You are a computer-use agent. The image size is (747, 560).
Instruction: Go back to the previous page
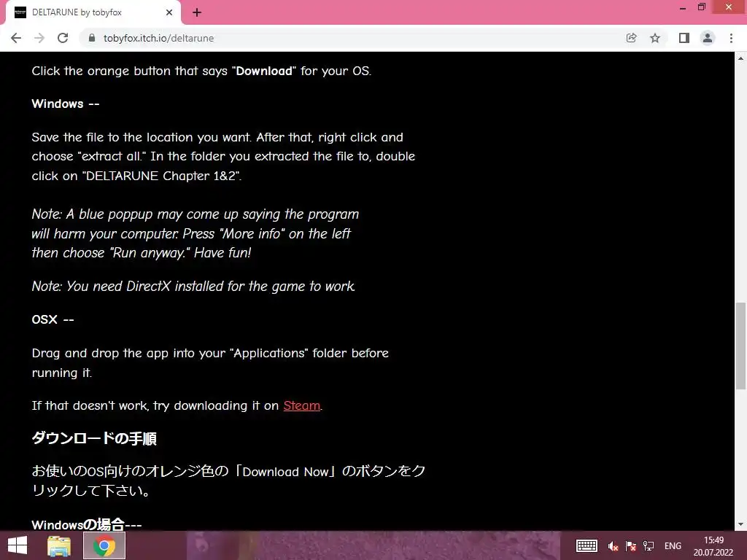pos(16,38)
